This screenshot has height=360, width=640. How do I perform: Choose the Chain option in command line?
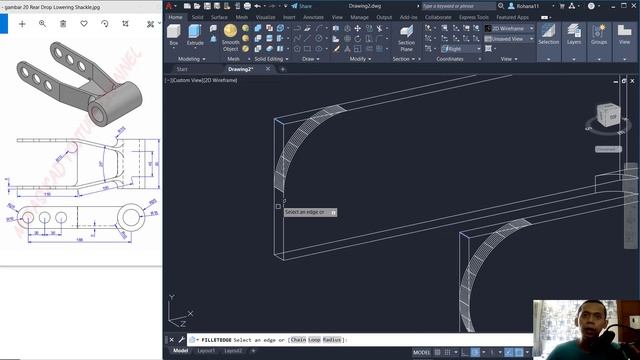click(298, 340)
